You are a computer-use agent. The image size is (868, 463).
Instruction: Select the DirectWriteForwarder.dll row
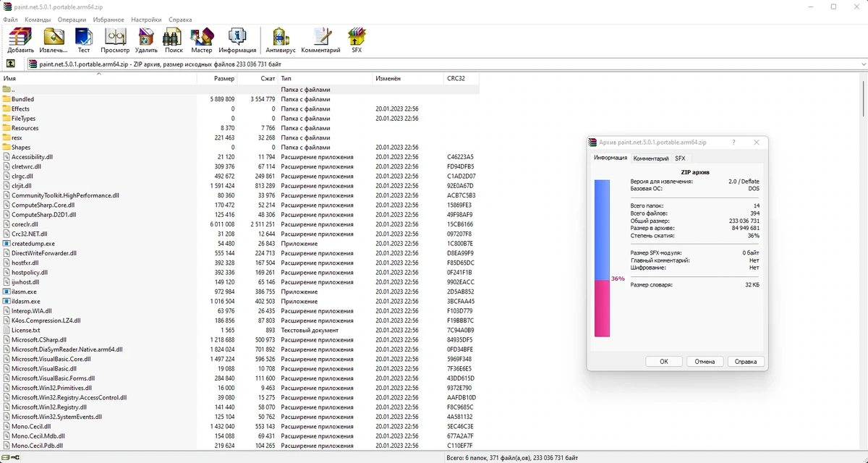239,253
